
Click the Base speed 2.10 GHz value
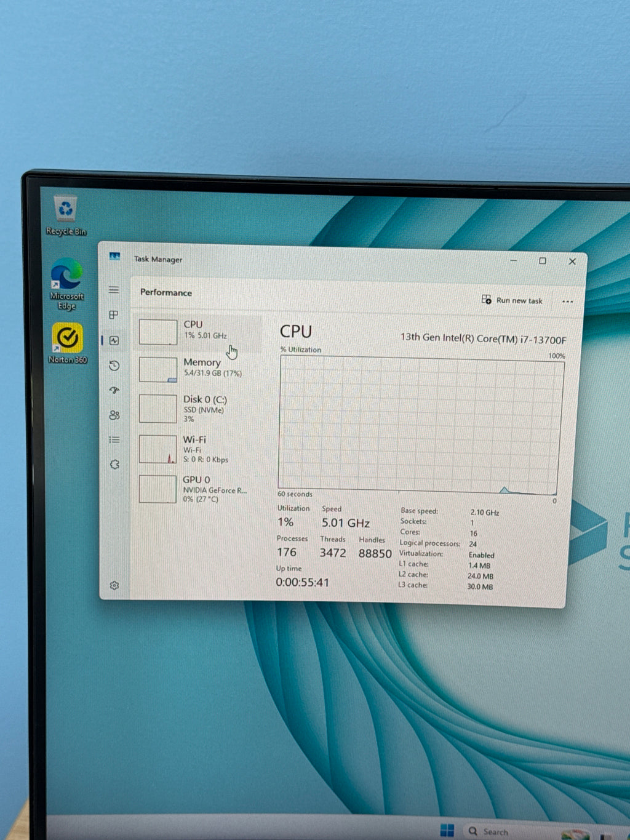[x=485, y=513]
